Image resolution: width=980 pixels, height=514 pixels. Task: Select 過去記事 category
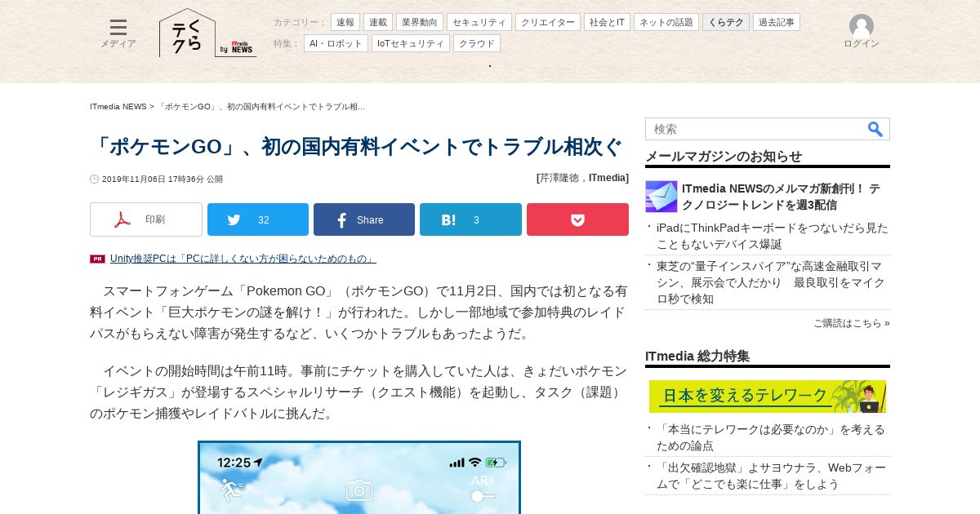pos(777,22)
